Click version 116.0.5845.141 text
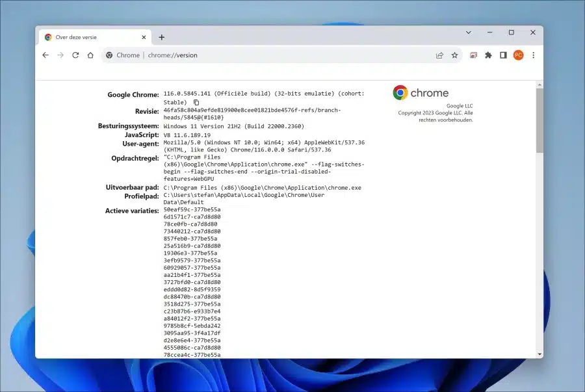The image size is (585, 392). (187, 94)
